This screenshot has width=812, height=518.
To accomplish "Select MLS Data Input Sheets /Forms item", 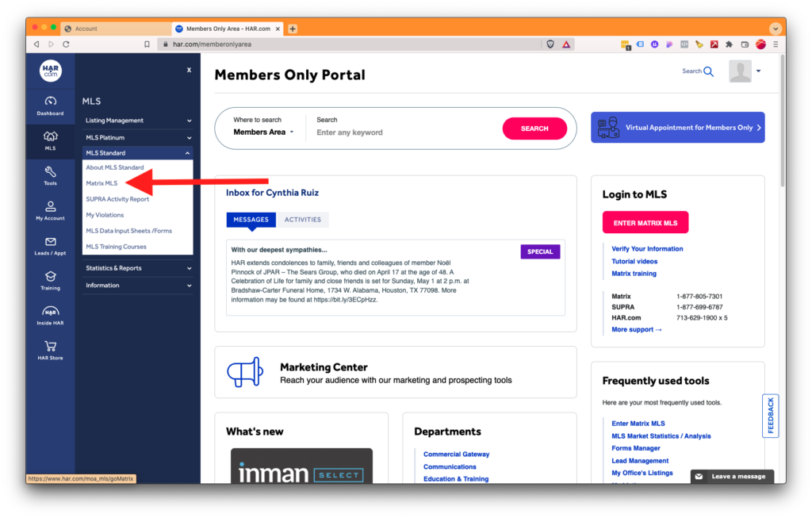I will [x=128, y=231].
